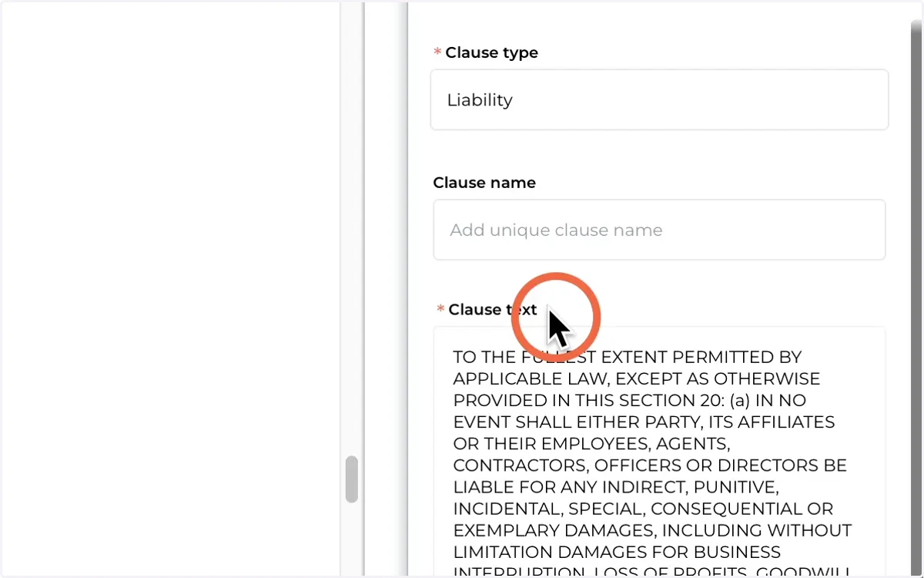Click the 'Clause name' label
The image size is (924, 578).
click(x=484, y=183)
